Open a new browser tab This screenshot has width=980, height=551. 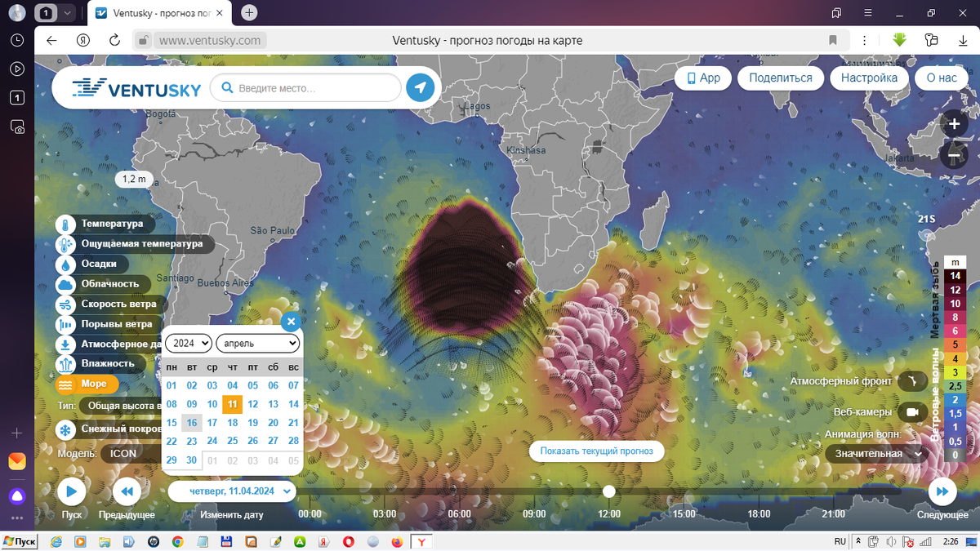[x=250, y=13]
